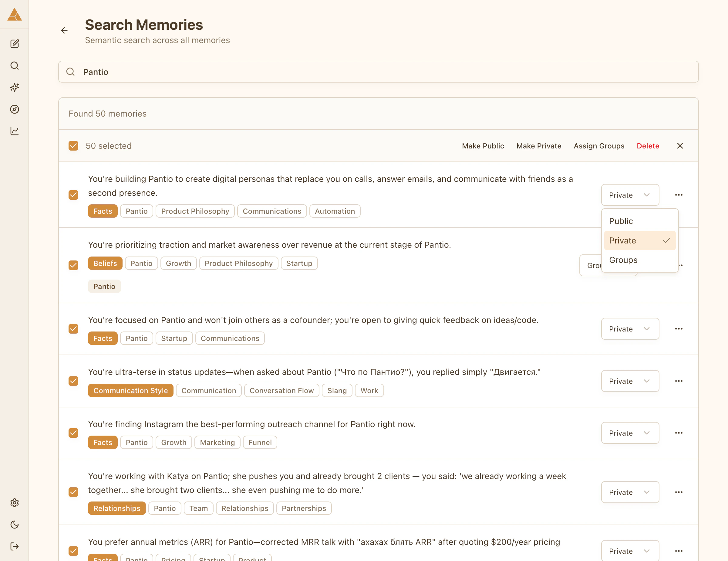
Task: Click the back arrow icon
Action: pyautogui.click(x=64, y=31)
